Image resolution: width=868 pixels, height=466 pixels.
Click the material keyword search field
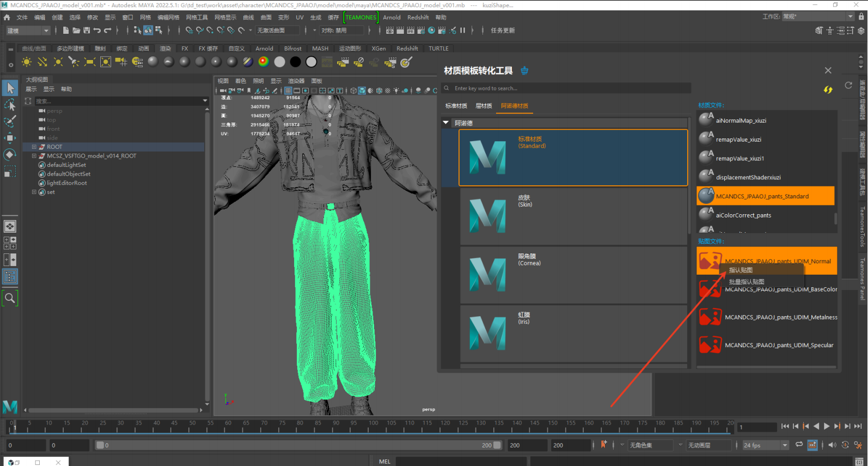tap(566, 88)
